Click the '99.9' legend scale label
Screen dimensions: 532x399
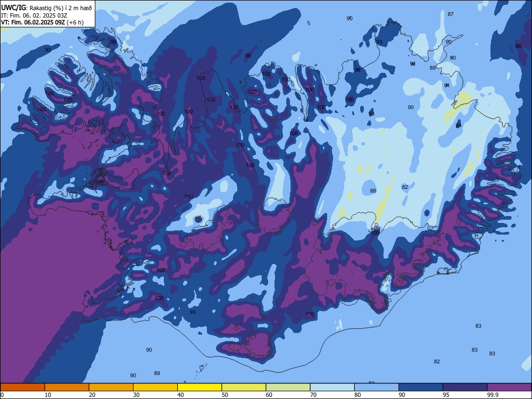(x=492, y=395)
